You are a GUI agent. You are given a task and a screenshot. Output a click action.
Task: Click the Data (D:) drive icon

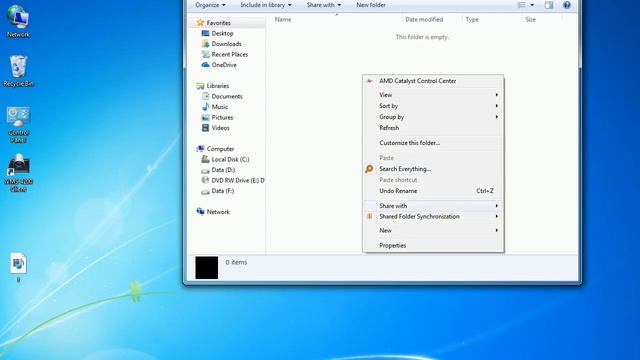[x=205, y=170]
